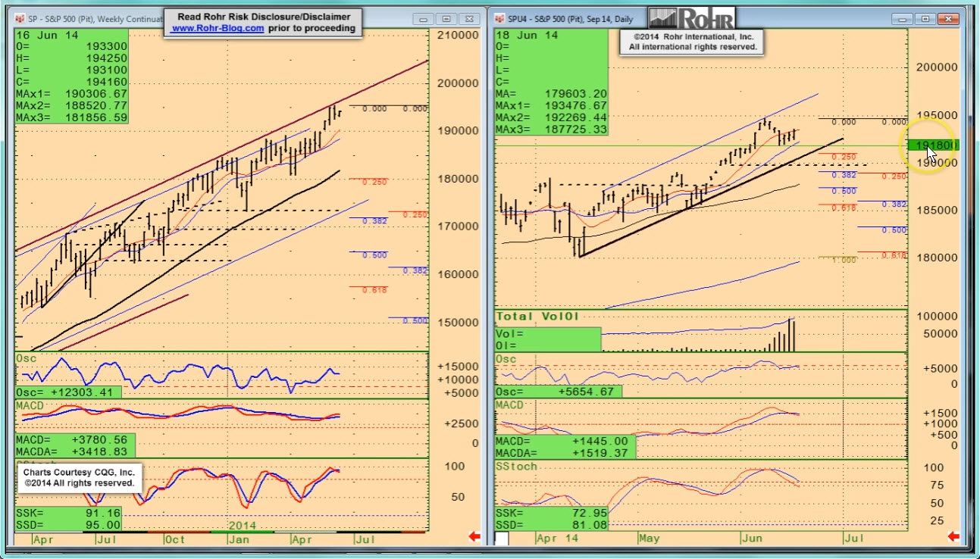Screen dimensions: 980x559
Task: Click the red arrow on weekly chart
Action: click(x=475, y=537)
